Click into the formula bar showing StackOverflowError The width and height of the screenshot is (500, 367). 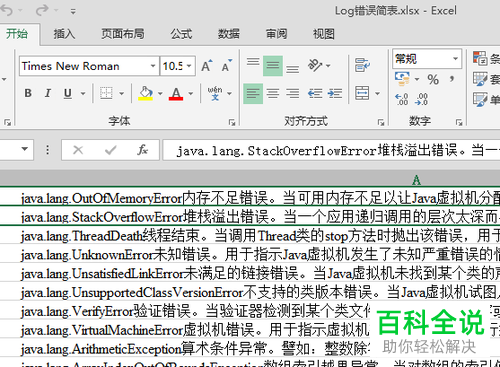(332, 151)
